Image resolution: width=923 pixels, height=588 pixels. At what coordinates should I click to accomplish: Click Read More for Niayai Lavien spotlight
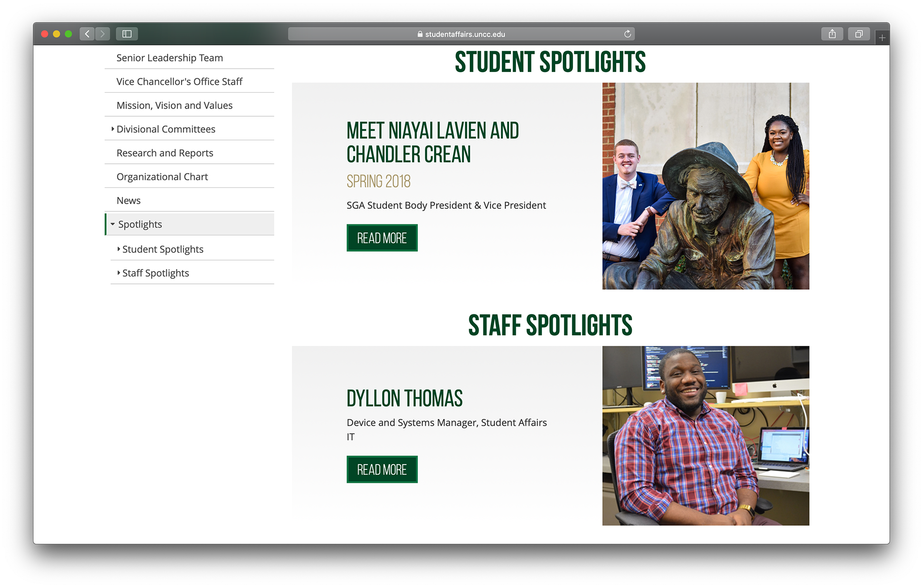pos(382,238)
